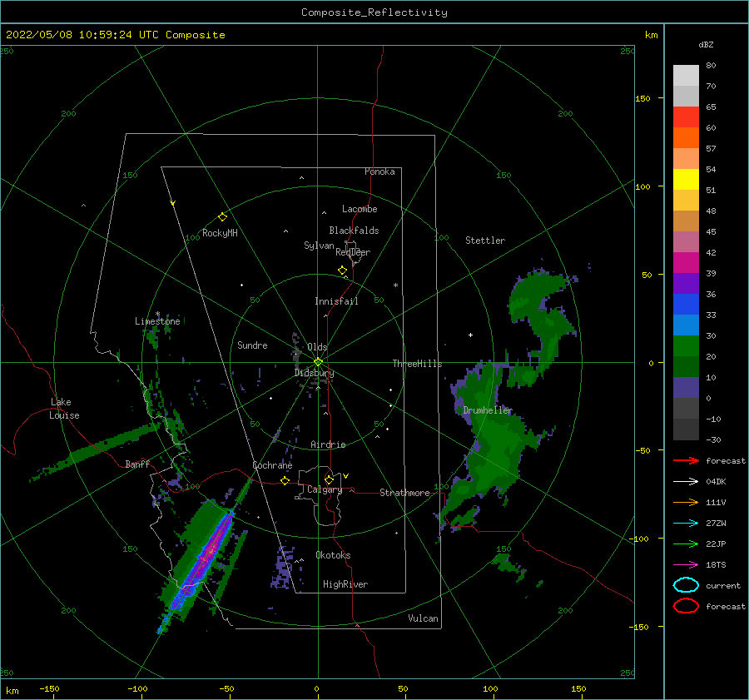Click the Banff label
This screenshot has width=749, height=700.
[x=137, y=464]
